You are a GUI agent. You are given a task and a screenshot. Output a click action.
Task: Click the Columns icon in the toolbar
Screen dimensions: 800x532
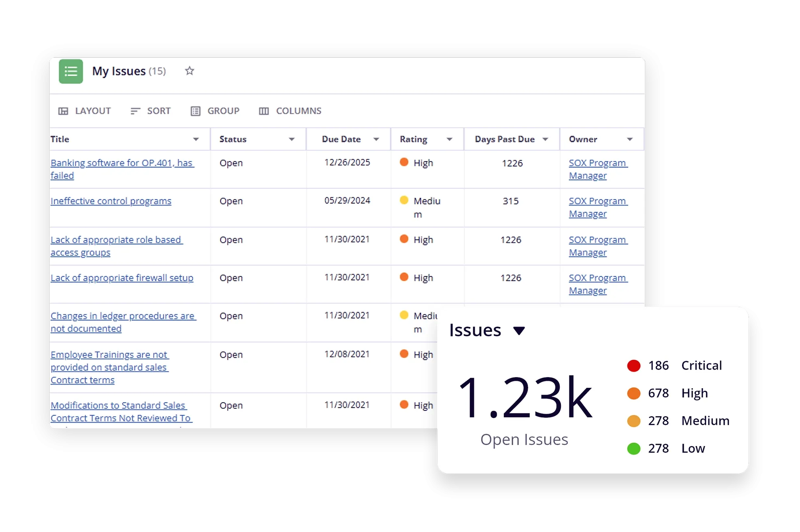[264, 111]
